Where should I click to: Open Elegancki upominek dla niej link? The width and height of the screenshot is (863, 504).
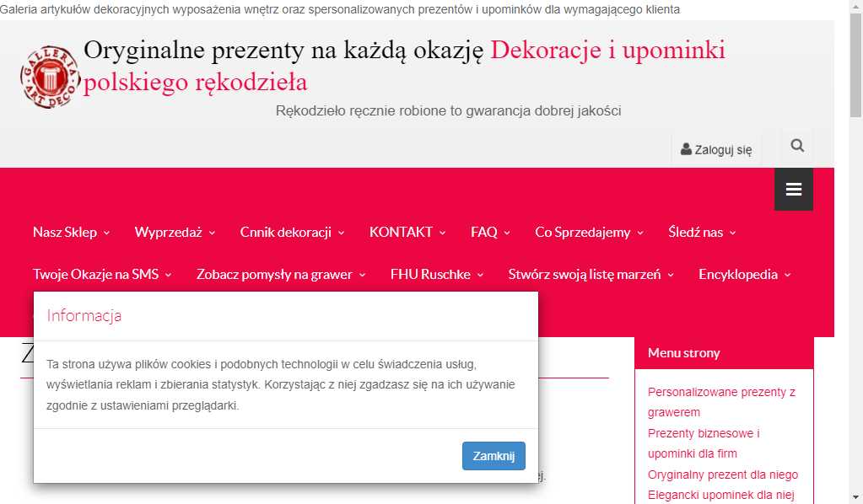tap(723, 495)
